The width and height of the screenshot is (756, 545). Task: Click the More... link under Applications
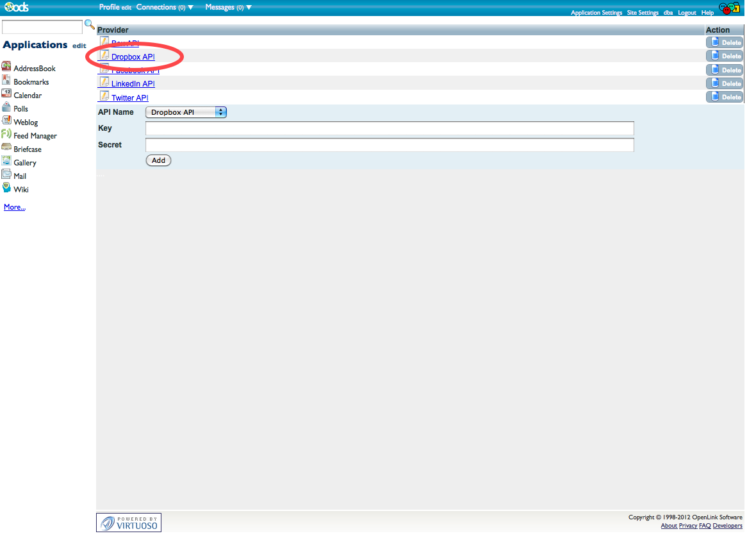tap(15, 207)
